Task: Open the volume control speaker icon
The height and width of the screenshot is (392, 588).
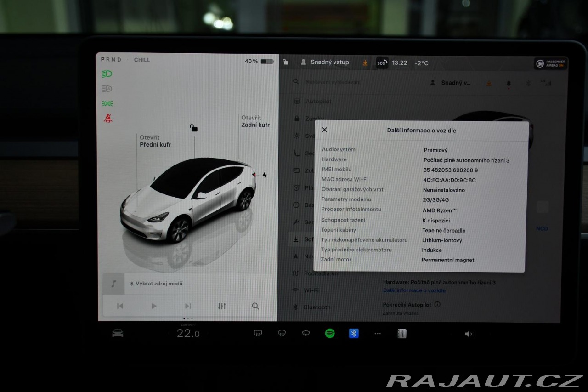Action: [x=468, y=334]
